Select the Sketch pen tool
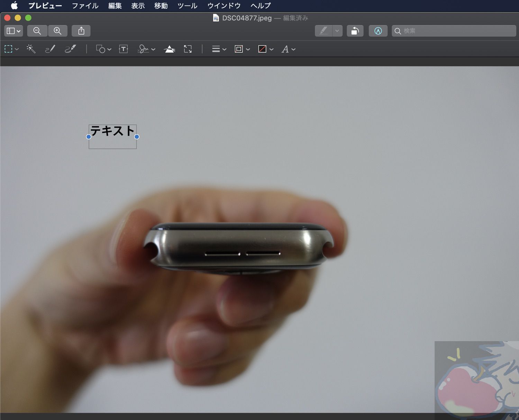519x420 pixels. (x=50, y=49)
